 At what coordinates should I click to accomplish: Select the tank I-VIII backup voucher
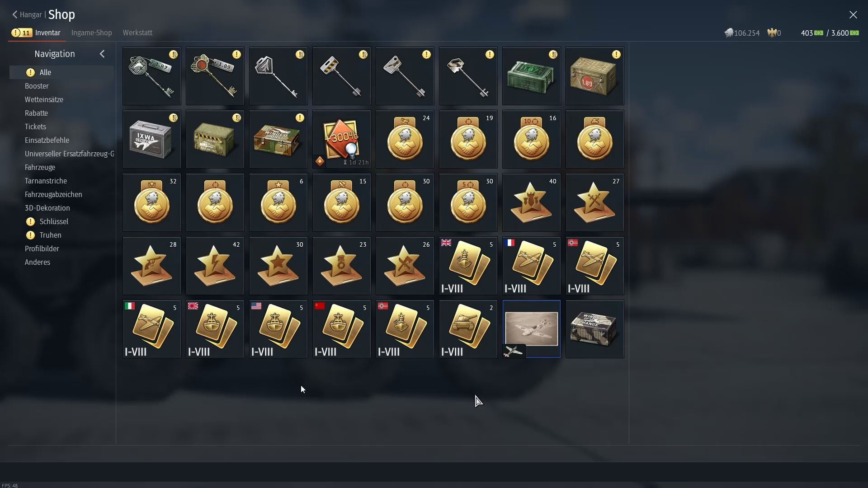[x=468, y=329]
